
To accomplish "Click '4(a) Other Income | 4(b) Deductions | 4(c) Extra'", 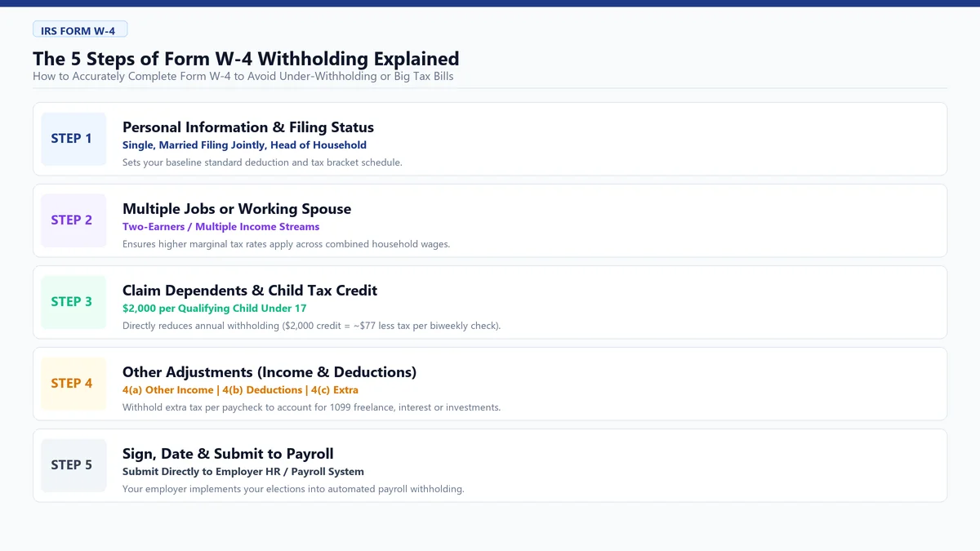I will coord(240,390).
